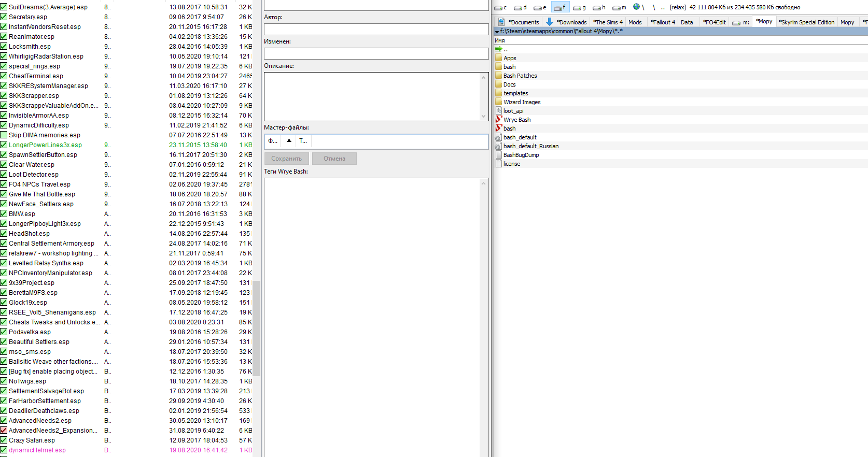The width and height of the screenshot is (868, 457).
Task: Select drive c icon in drive bar
Action: pyautogui.click(x=498, y=8)
